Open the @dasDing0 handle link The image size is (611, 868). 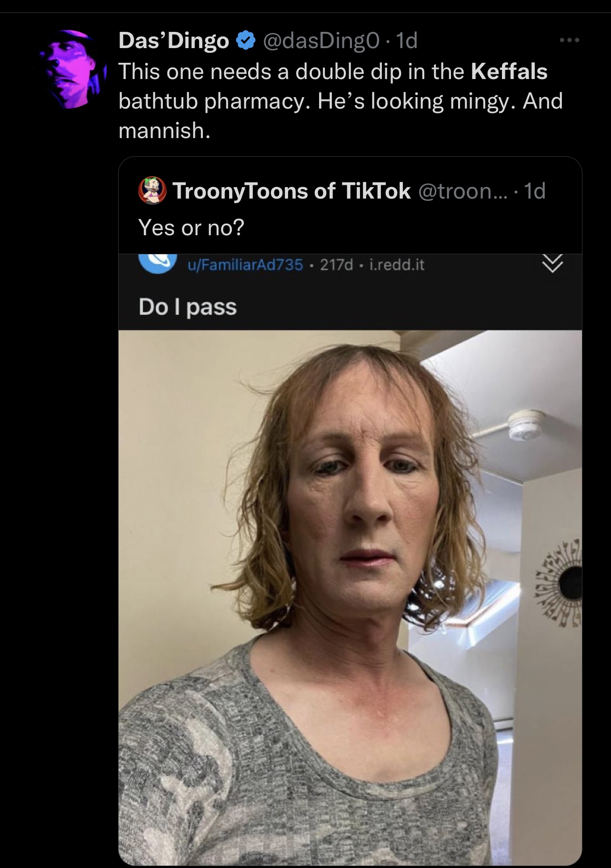tap(321, 40)
